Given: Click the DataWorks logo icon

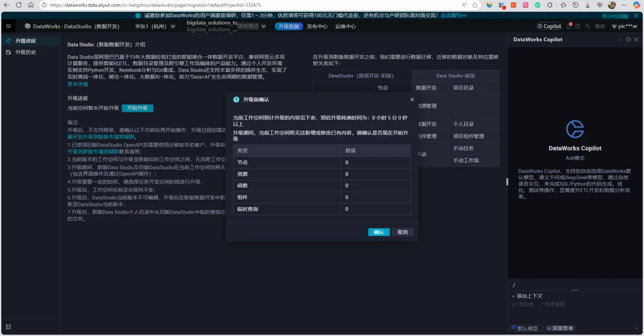Looking at the screenshot, I should 28,26.
